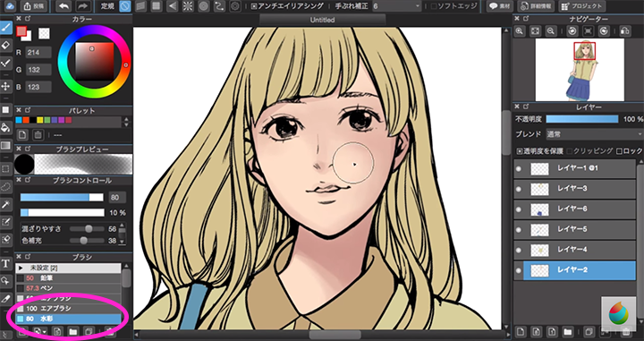
Task: Select the Brush tool in left toolbar
Action: [x=5, y=28]
